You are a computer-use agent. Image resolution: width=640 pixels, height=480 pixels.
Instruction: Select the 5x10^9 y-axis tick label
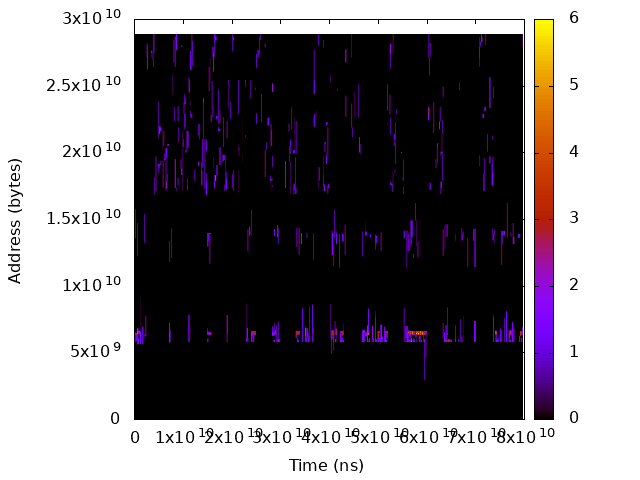click(x=93, y=351)
